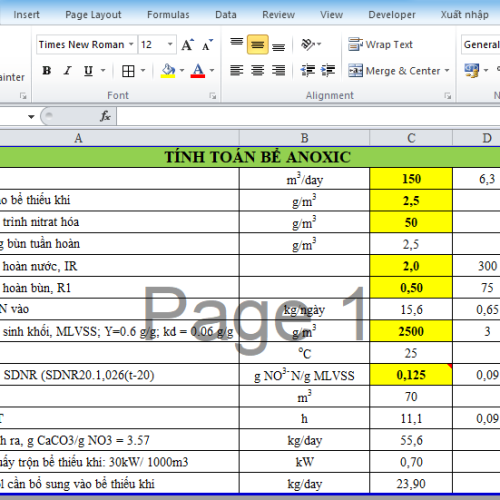Open the Xuất nhập tab

(x=465, y=15)
